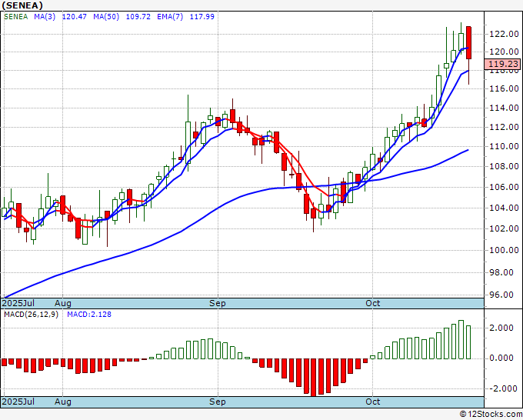Click 2025Jul on the price chart date axis

(x=18, y=303)
